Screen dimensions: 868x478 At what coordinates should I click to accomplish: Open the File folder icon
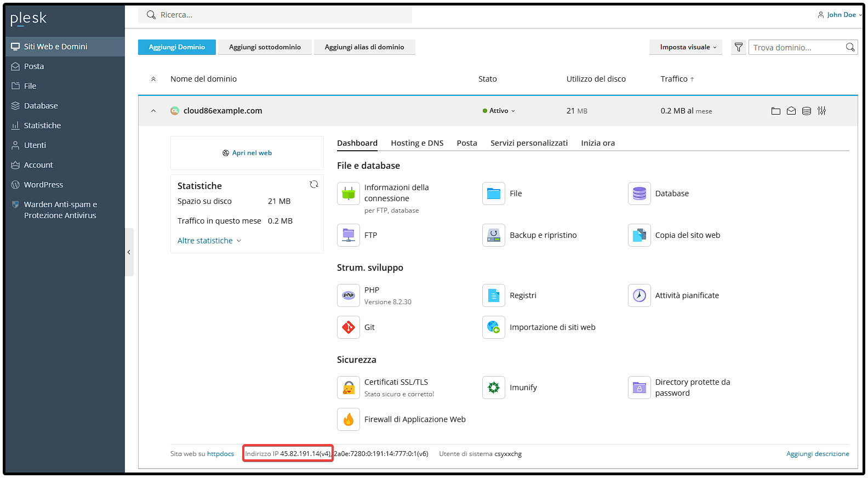[x=494, y=194]
